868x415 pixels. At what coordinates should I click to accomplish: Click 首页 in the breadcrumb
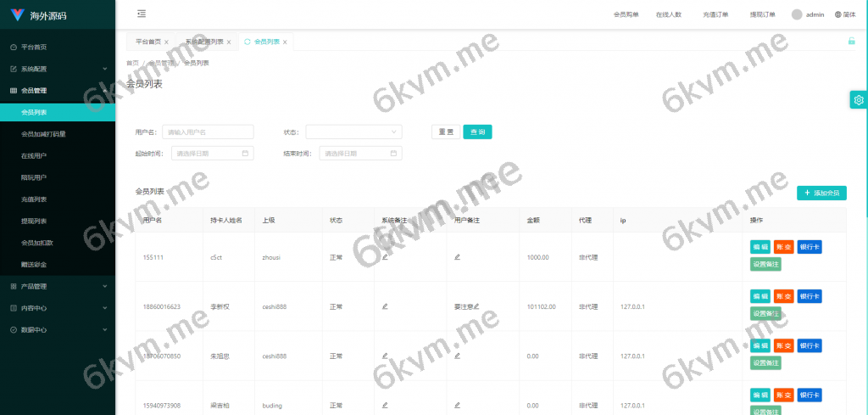click(133, 63)
